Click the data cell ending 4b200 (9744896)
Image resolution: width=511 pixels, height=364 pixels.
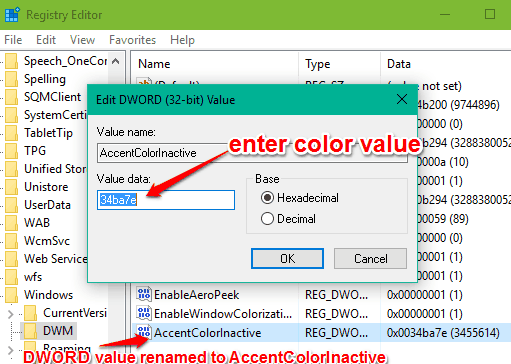point(459,105)
